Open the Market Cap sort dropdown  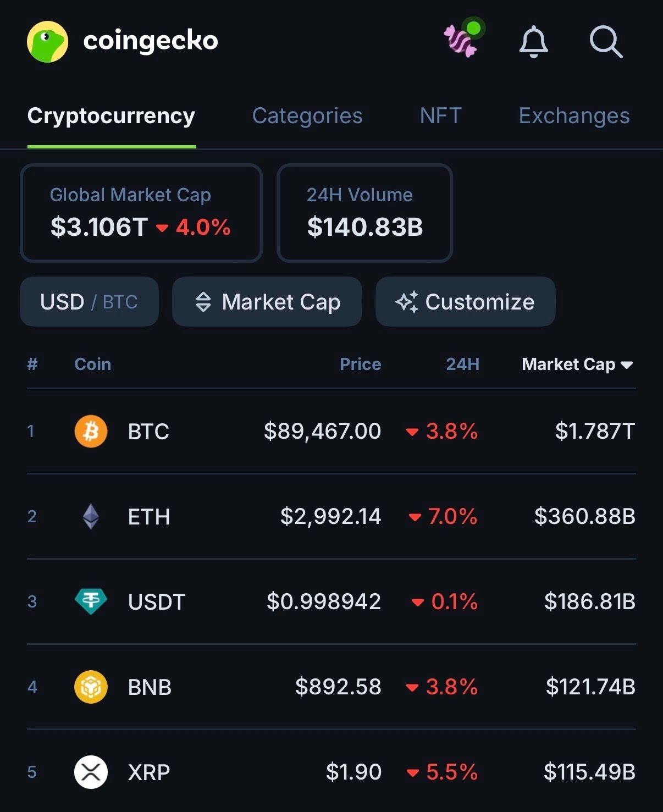[x=267, y=302]
